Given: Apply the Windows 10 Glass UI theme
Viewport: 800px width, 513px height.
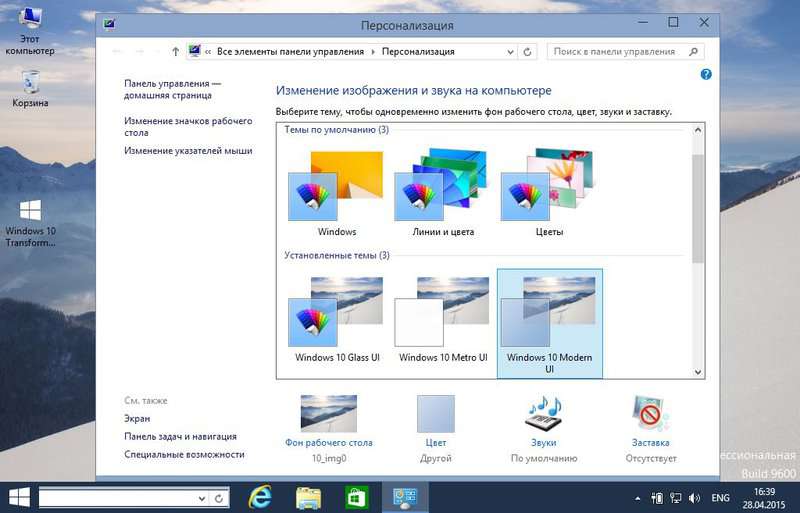Looking at the screenshot, I should coord(337,319).
